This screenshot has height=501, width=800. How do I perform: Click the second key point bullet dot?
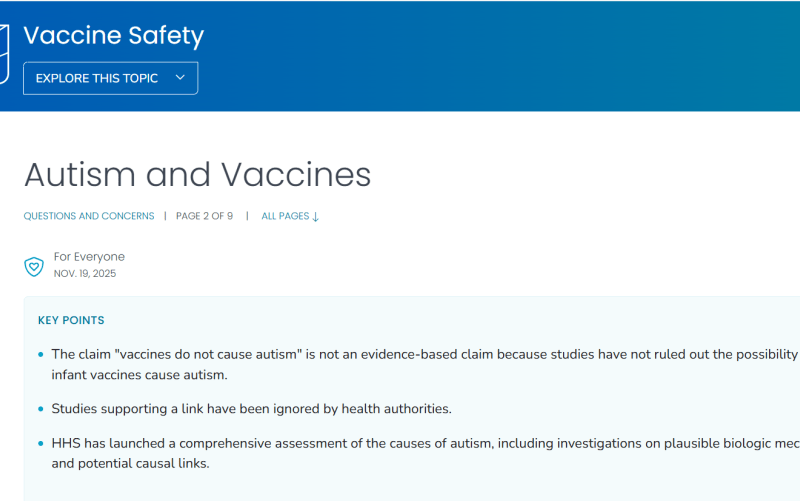point(41,409)
